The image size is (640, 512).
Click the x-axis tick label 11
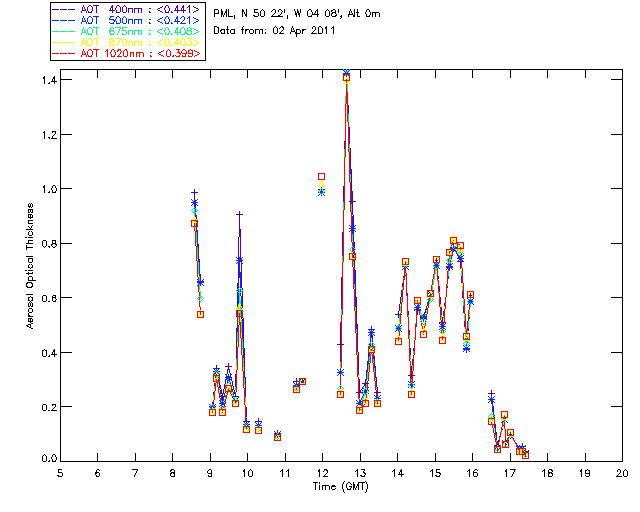click(285, 473)
